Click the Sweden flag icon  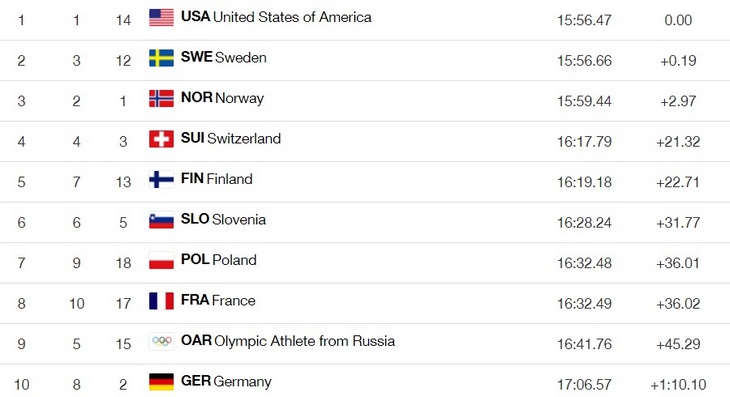pos(161,58)
